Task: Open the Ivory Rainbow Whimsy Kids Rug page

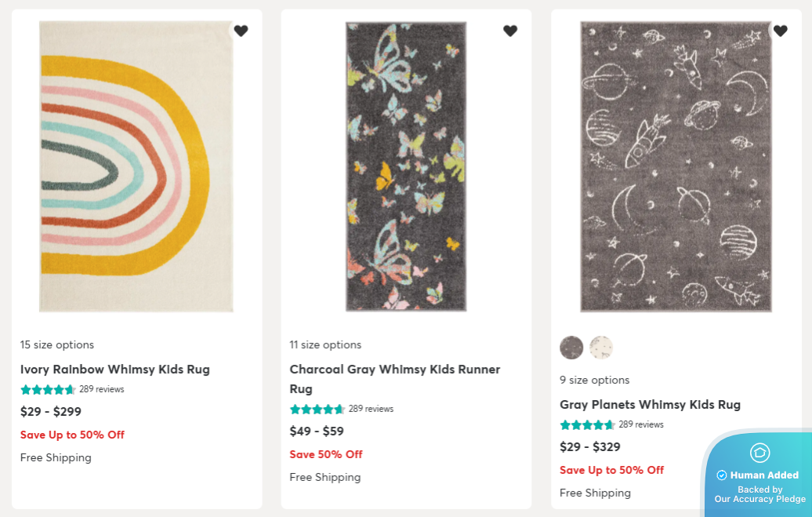Action: [x=115, y=370]
